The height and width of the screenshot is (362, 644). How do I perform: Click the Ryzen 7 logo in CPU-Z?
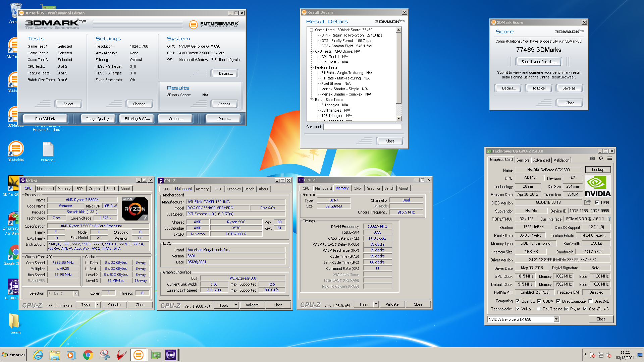click(x=135, y=209)
